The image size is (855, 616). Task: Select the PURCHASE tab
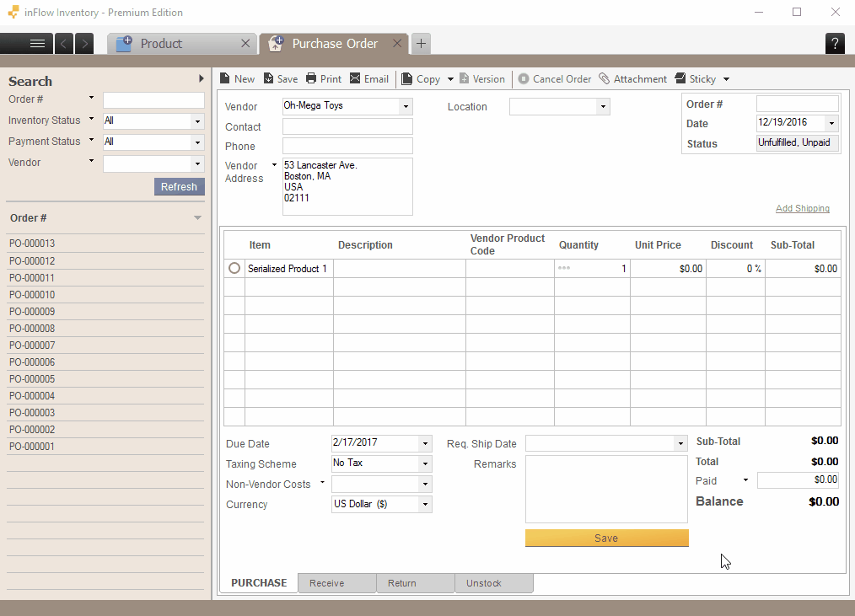[259, 583]
